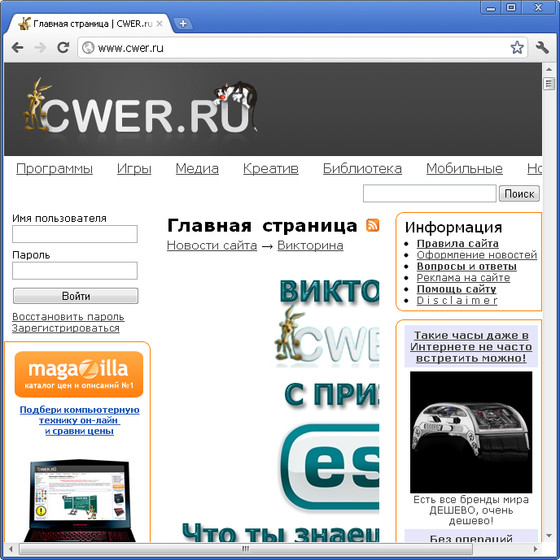Screen dimensions: 560x560
Task: Close the CWER.ru tab
Action: pyautogui.click(x=159, y=24)
